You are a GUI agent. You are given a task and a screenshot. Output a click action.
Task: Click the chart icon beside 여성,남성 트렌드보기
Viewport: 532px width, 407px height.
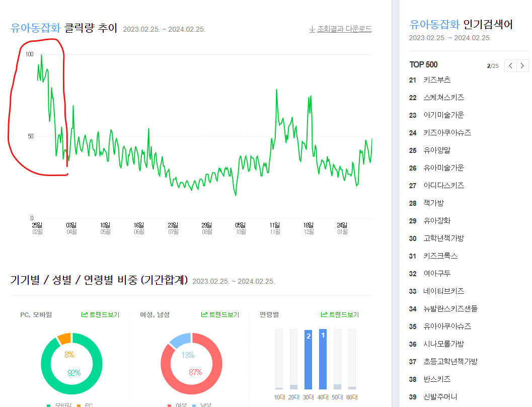[204, 314]
